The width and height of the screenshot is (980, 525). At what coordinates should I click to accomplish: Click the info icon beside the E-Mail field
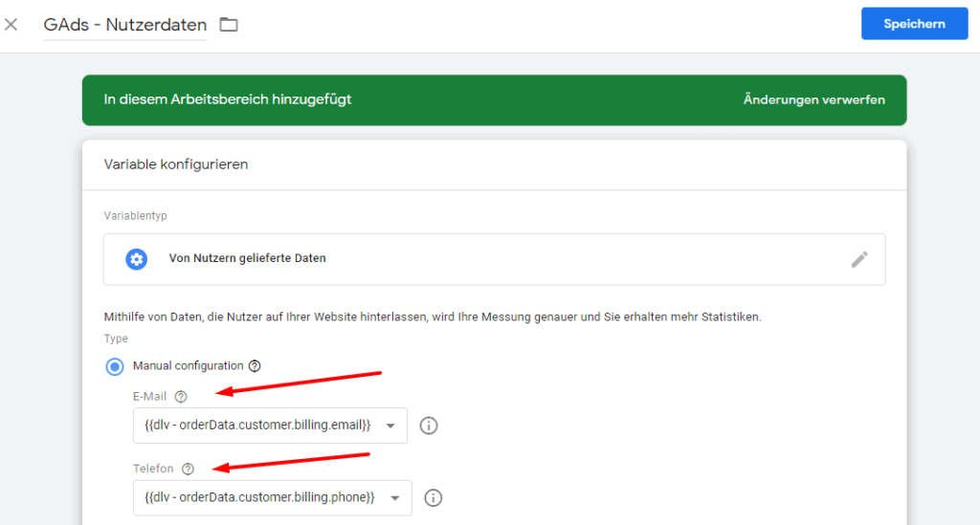(428, 426)
